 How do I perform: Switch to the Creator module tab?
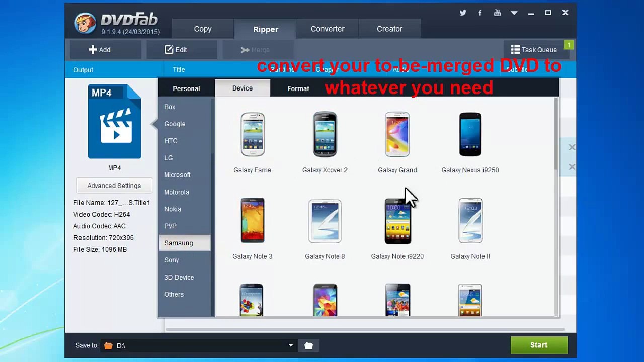(389, 29)
